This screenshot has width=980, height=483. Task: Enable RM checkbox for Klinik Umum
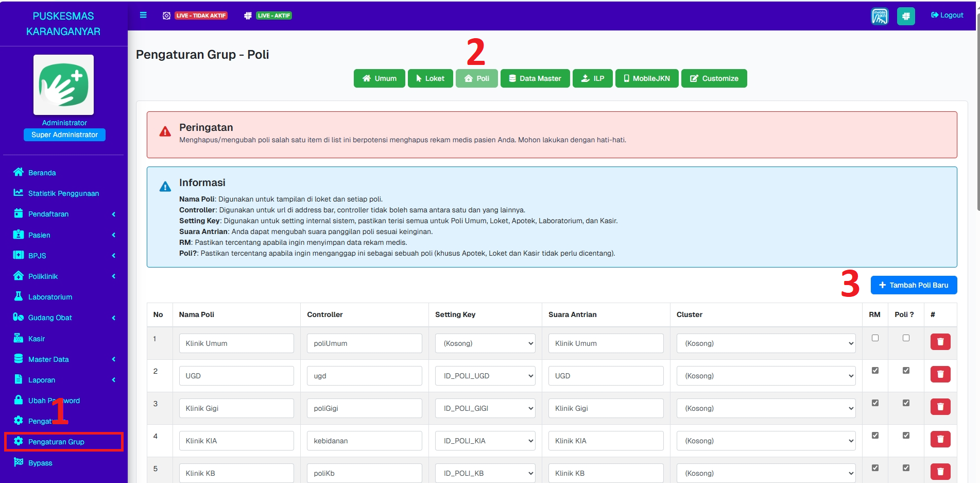pos(875,338)
